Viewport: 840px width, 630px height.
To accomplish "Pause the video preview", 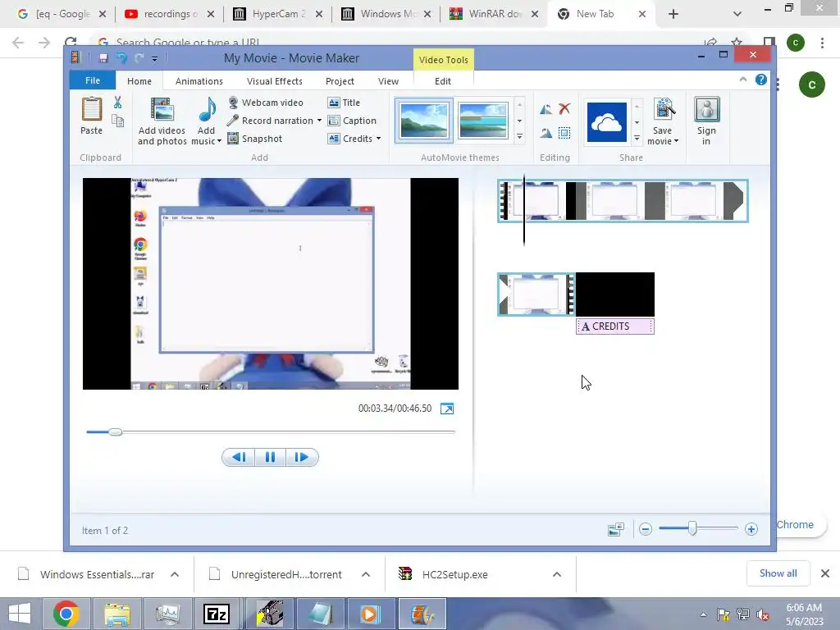I will (270, 457).
